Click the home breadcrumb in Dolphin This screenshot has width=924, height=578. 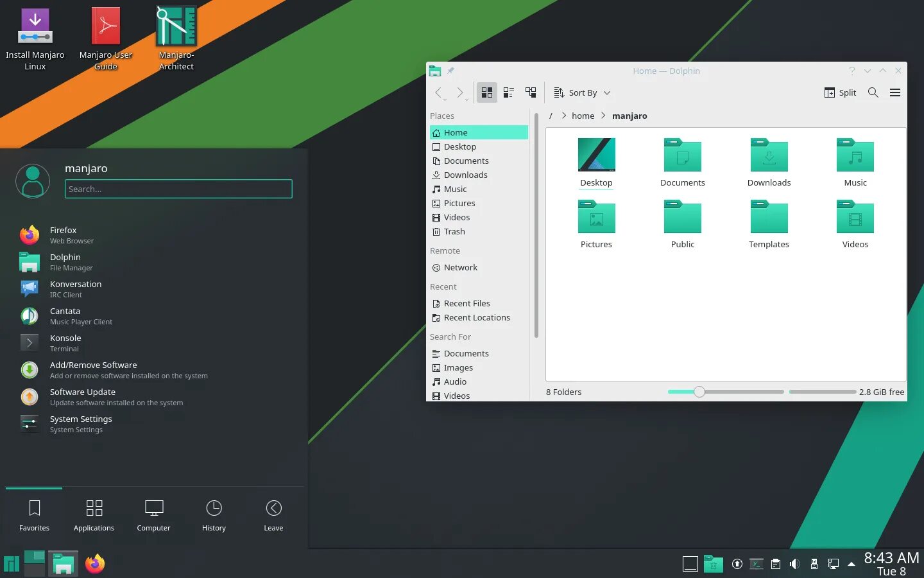583,116
